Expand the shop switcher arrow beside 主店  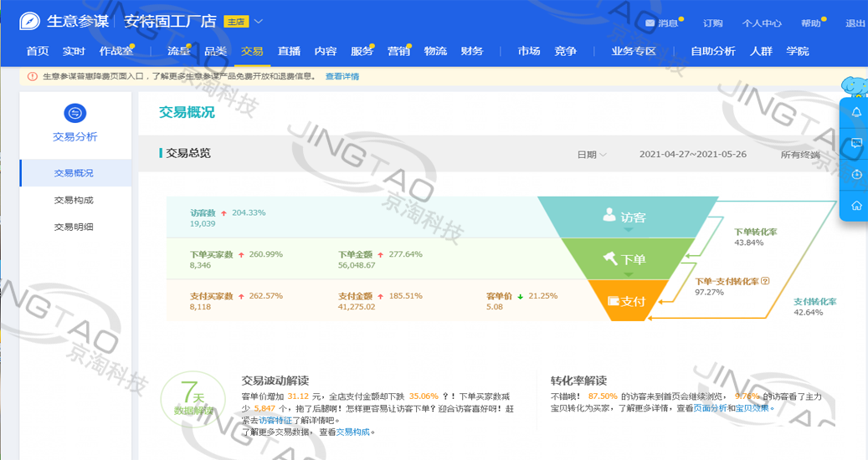click(258, 22)
